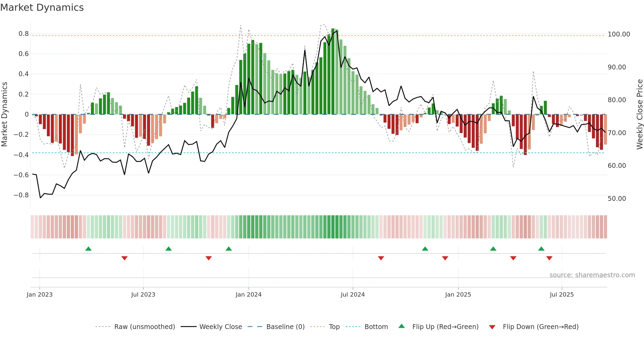Click the −0.2 left axis tick label
Screen dimensions: 644x362
coord(21,135)
